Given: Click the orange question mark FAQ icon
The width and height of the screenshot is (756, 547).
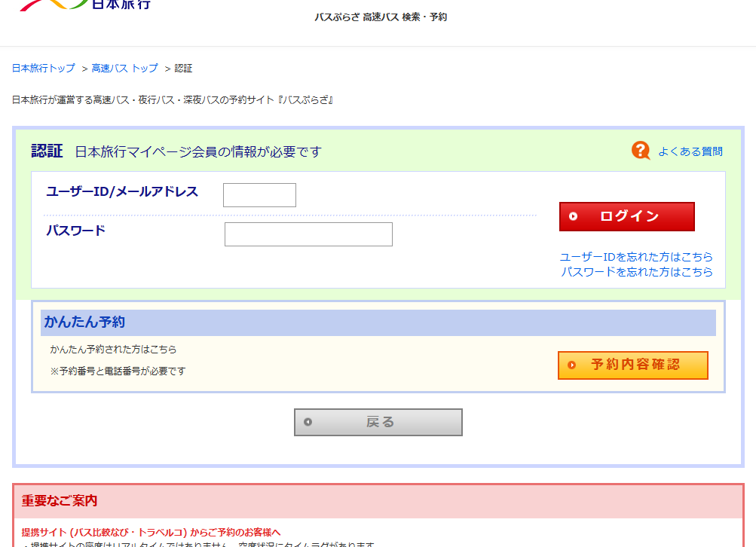Looking at the screenshot, I should (x=641, y=151).
